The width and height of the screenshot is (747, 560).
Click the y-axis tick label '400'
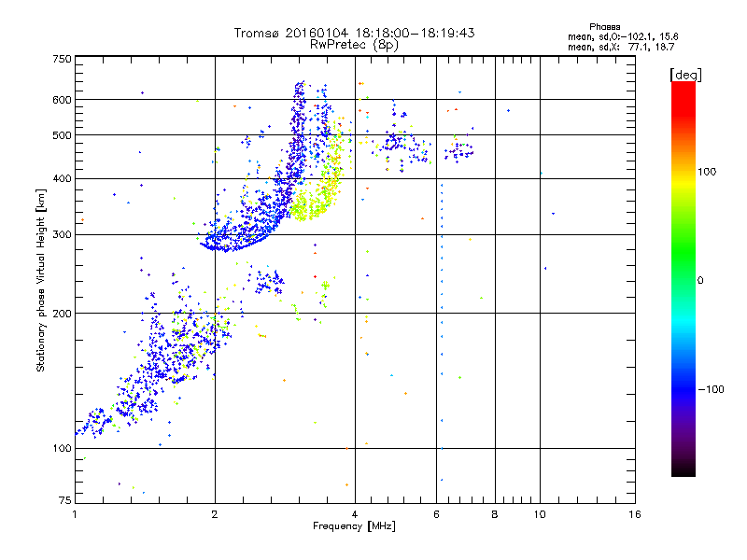62,179
